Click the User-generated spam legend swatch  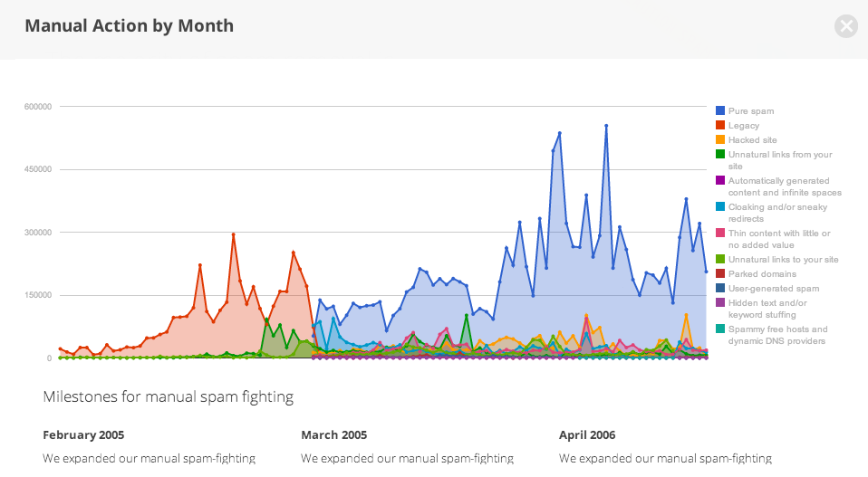point(720,289)
